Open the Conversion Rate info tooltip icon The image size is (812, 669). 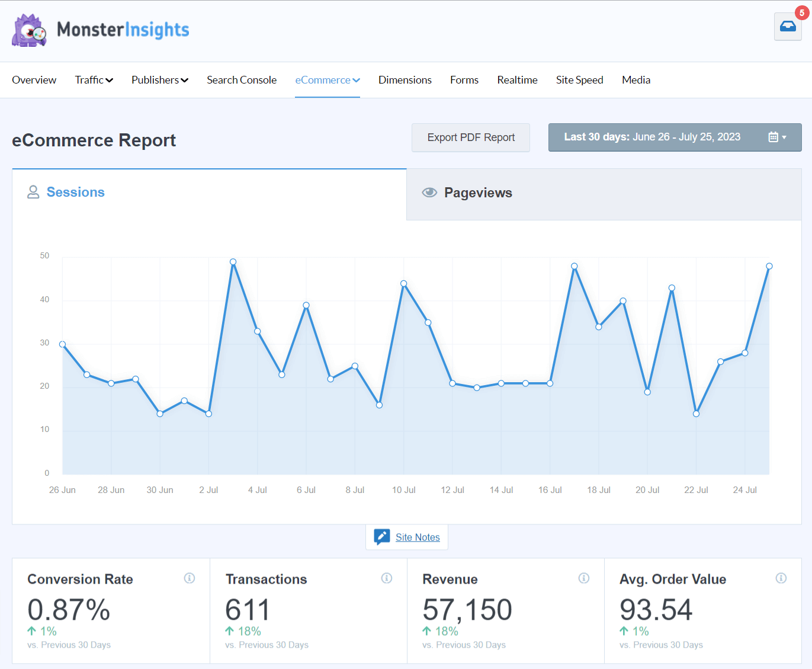tap(190, 578)
